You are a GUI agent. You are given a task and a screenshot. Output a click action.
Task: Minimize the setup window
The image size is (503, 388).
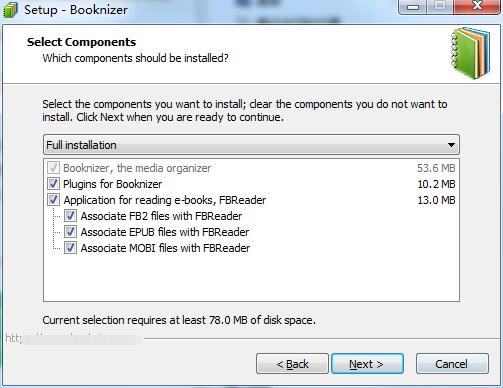point(413,7)
